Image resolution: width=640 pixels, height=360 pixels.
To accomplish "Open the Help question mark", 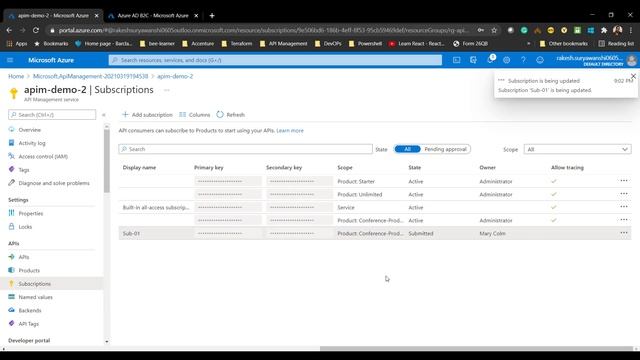I will coord(523,60).
